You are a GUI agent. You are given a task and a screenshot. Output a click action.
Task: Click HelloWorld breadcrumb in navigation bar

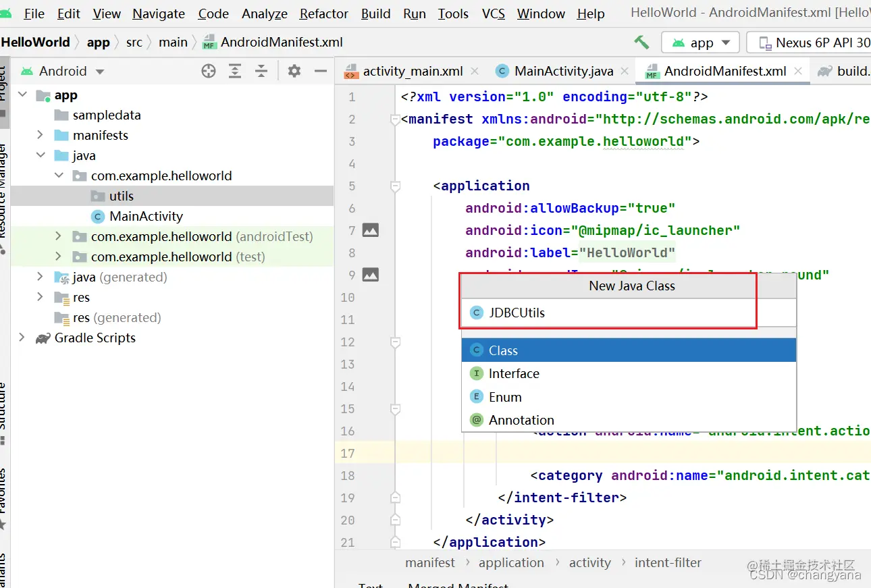36,42
